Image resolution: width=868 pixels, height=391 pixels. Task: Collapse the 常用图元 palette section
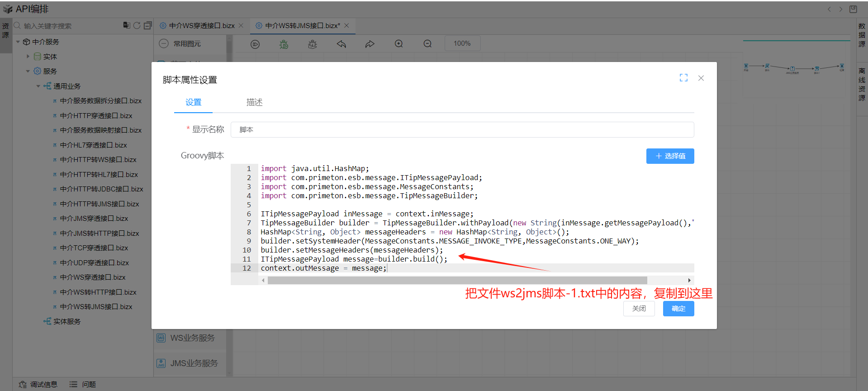click(x=164, y=44)
